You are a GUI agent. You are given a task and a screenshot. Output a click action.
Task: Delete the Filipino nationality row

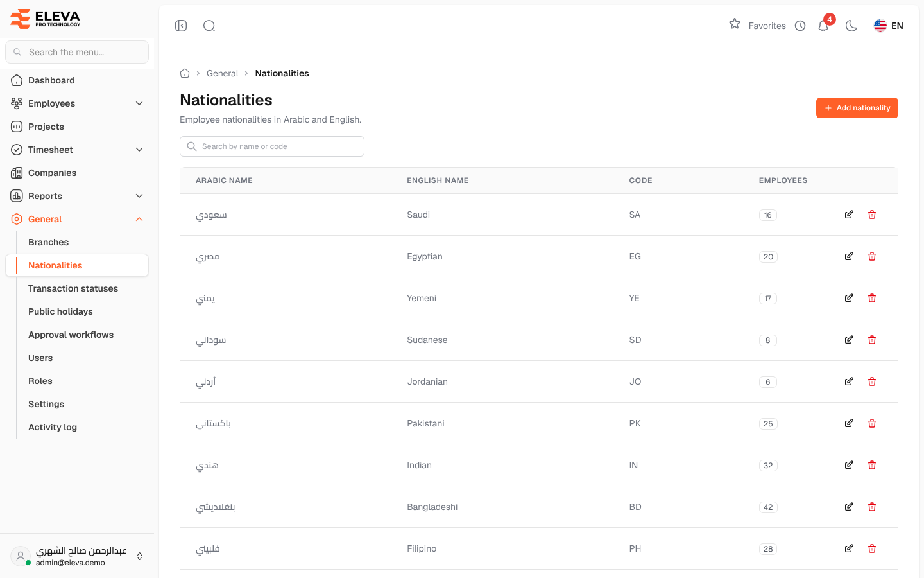pyautogui.click(x=872, y=548)
